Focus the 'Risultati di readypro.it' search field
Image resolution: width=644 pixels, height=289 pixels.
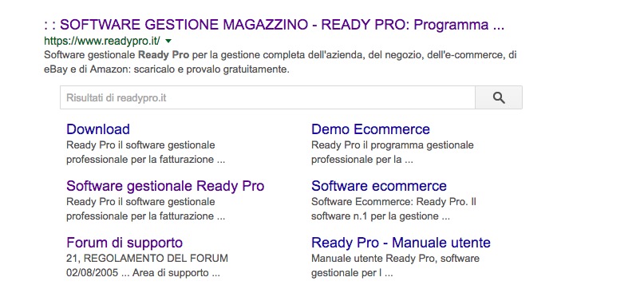coord(267,98)
